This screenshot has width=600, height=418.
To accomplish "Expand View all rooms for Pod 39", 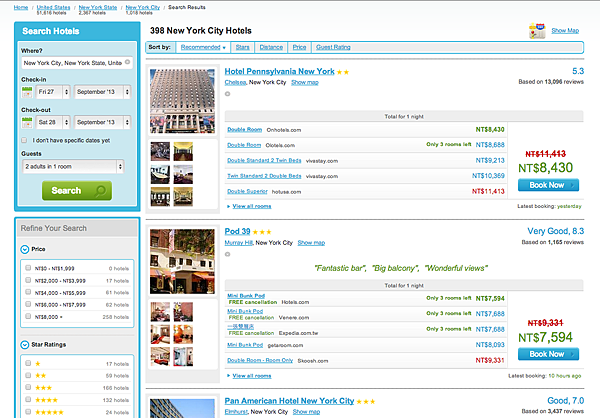I will pos(252,376).
